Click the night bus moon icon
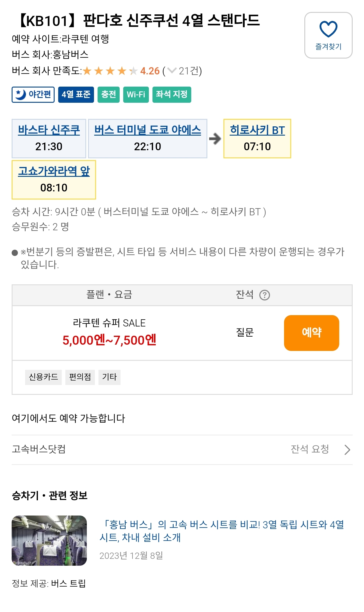 tap(21, 94)
